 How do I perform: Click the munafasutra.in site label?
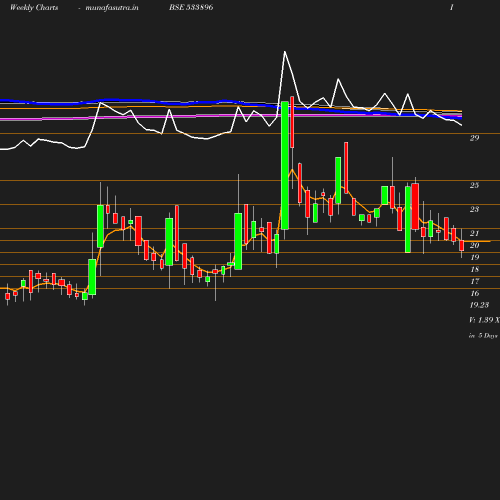[112, 7]
